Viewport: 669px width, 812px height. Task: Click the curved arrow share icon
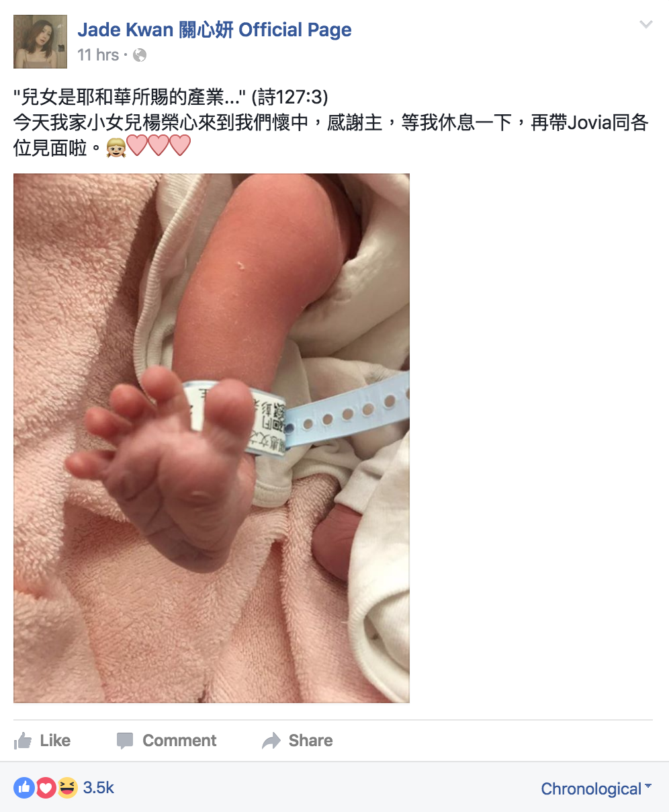(271, 741)
